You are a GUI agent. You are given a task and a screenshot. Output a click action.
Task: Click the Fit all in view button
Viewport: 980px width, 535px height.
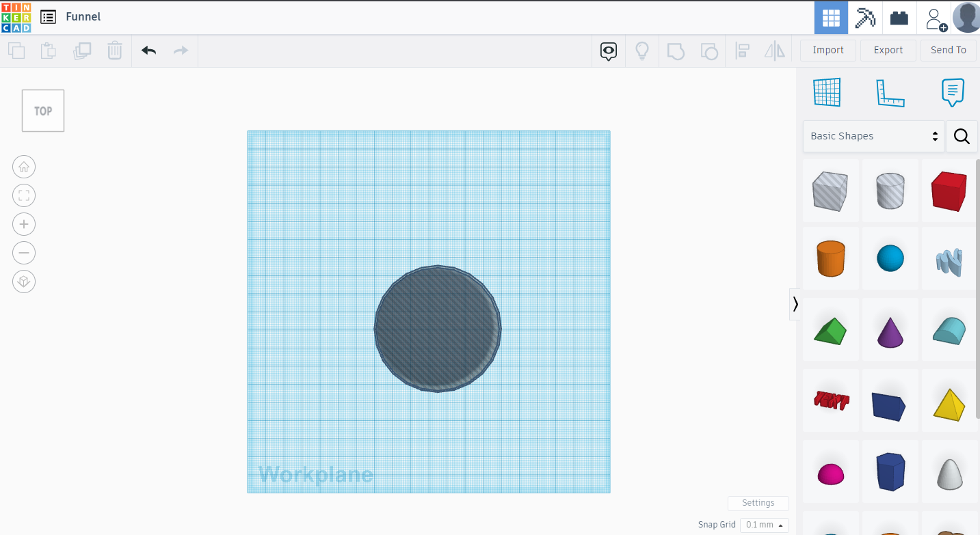24,196
